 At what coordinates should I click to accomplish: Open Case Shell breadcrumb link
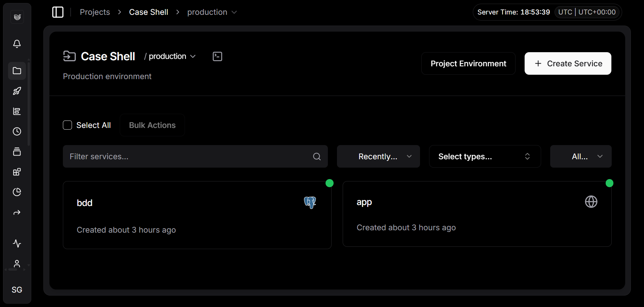(x=148, y=12)
